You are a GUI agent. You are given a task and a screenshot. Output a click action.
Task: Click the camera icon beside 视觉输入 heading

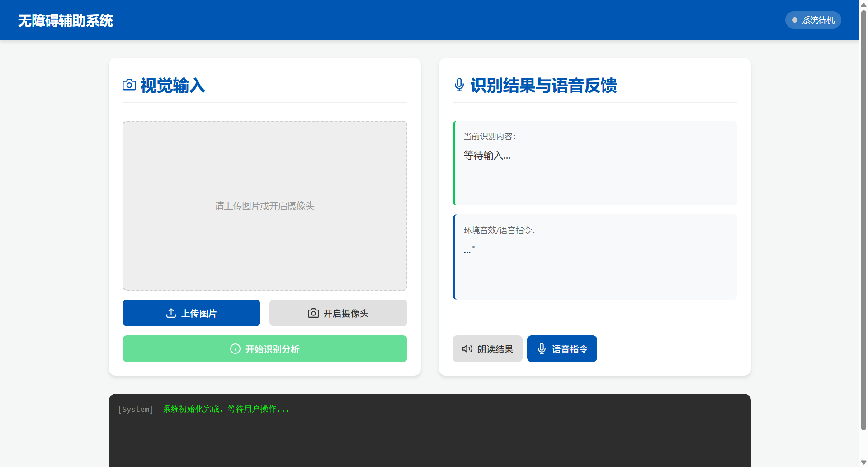[x=129, y=85]
